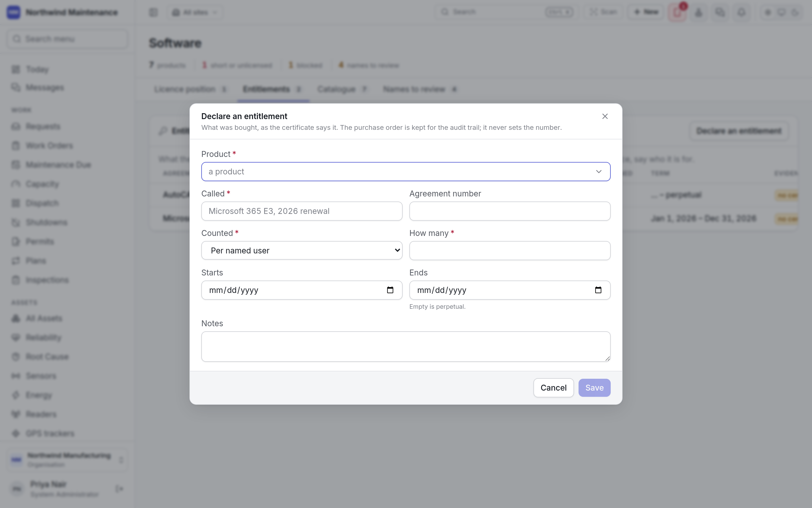
Task: Open the Counted Per named user select
Action: [x=302, y=250]
